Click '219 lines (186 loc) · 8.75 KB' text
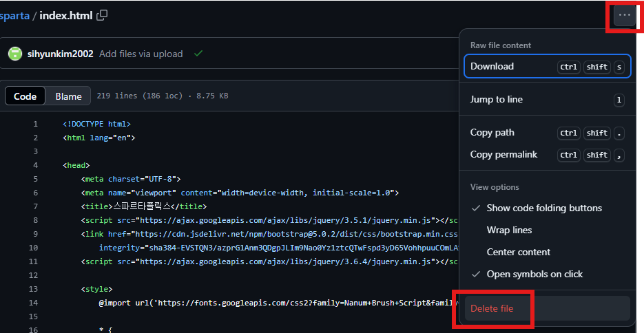Image resolution: width=644 pixels, height=333 pixels. coord(163,96)
